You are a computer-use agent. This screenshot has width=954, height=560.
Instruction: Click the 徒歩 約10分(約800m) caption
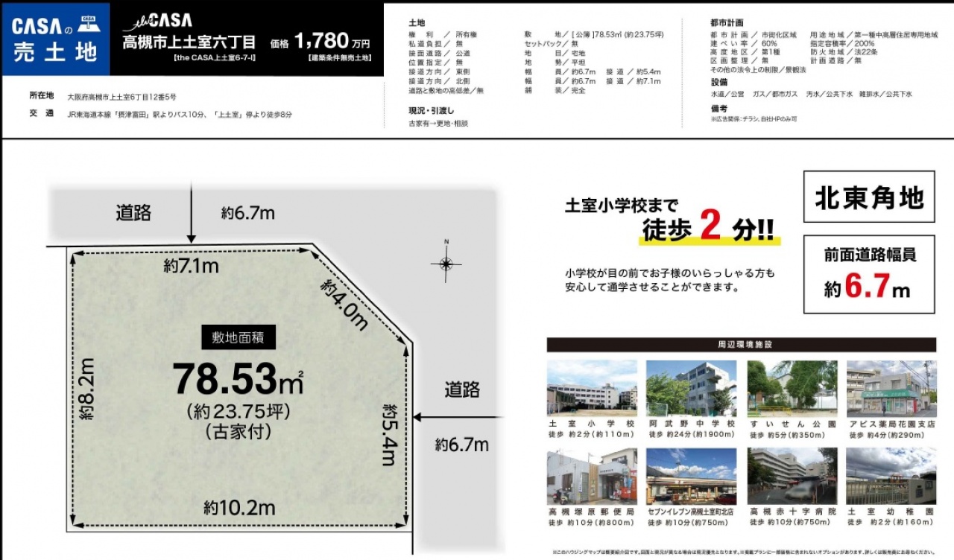(591, 522)
